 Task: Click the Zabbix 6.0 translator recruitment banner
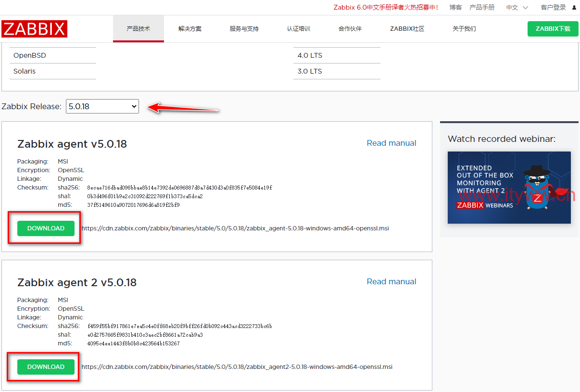[x=386, y=8]
